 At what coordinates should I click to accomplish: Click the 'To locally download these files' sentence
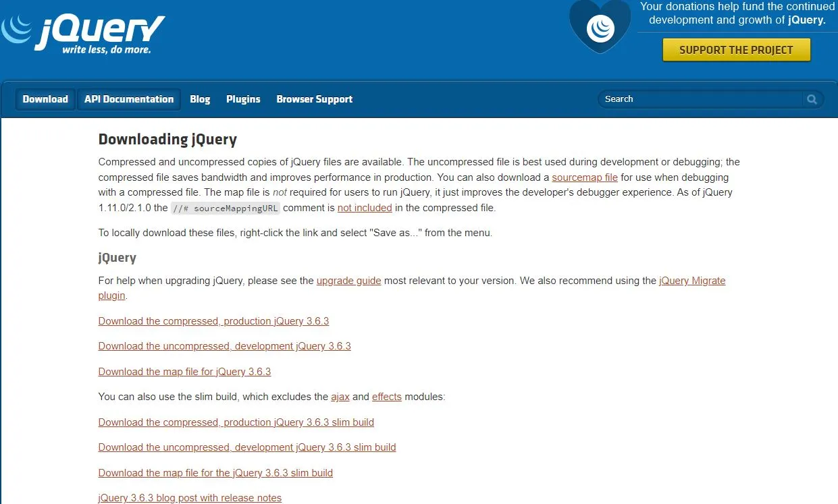click(x=295, y=233)
